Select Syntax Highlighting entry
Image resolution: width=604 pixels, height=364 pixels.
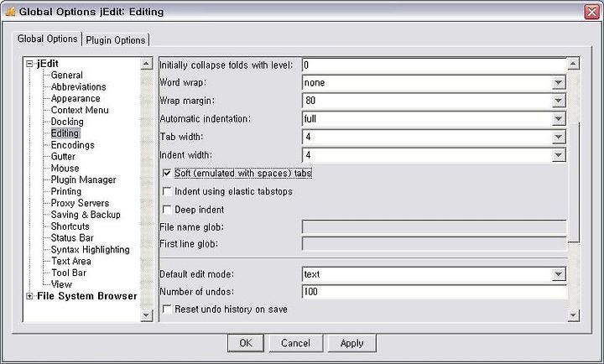coord(90,249)
